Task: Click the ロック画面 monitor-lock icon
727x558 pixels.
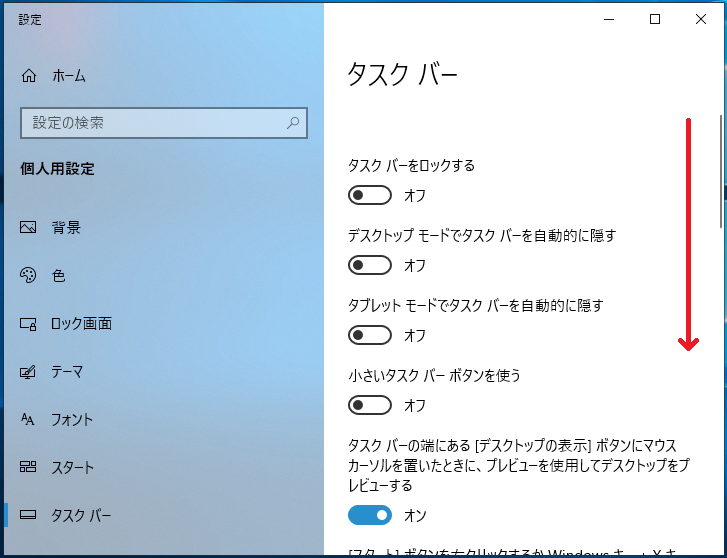Action: coord(28,324)
